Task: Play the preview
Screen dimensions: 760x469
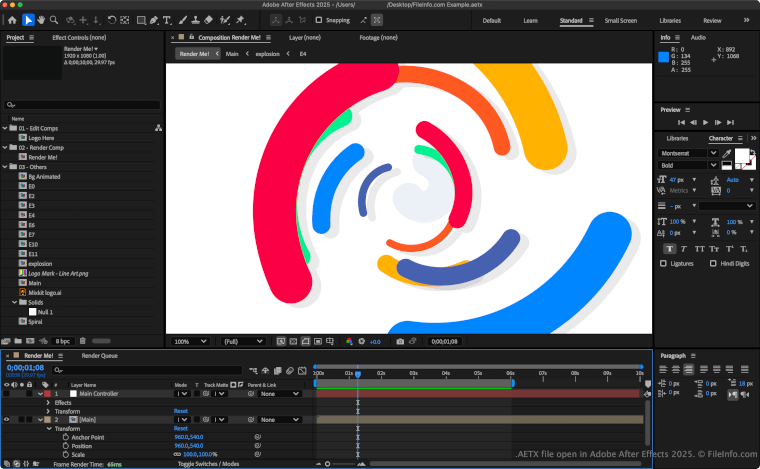Action: tap(705, 123)
